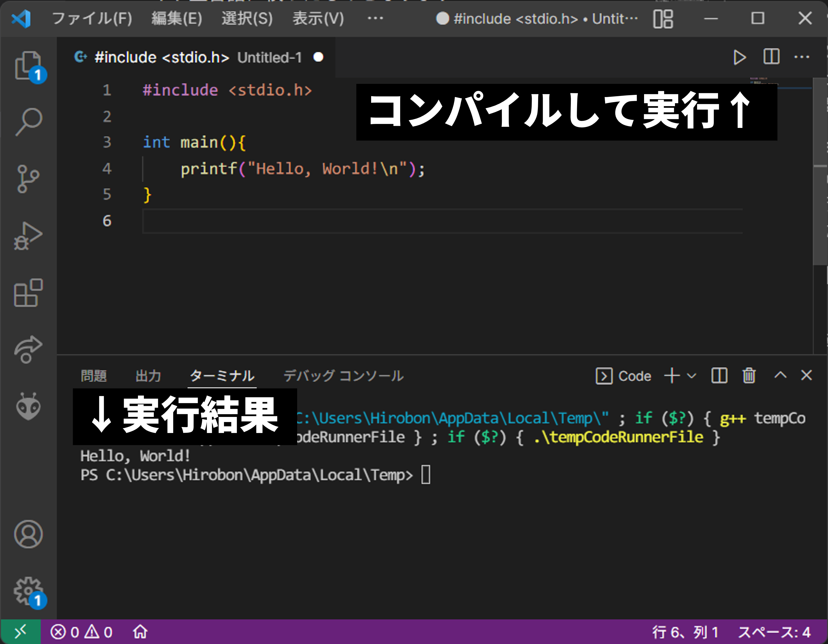Split the terminal pane

click(719, 376)
